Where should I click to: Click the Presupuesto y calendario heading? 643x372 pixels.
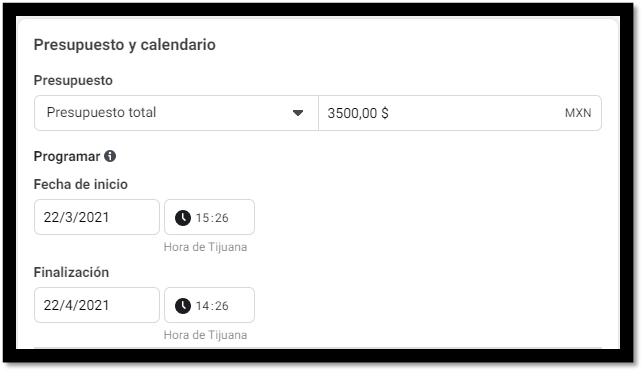tap(125, 45)
